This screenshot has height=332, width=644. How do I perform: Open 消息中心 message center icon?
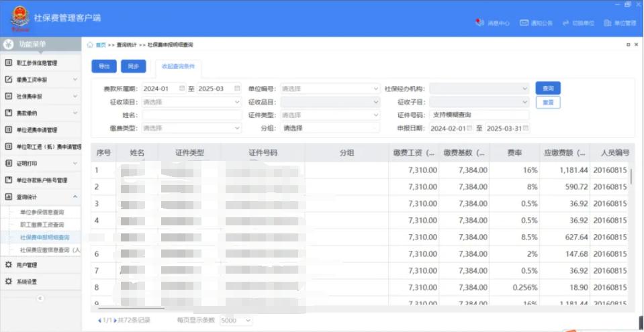coord(479,23)
